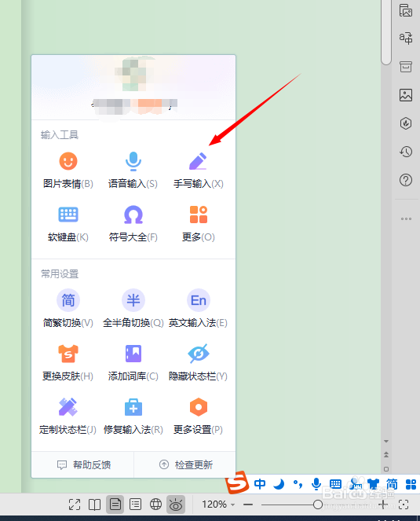420x521 pixels.
Task: Open the hexagon icon in right sidebar
Action: [406, 123]
